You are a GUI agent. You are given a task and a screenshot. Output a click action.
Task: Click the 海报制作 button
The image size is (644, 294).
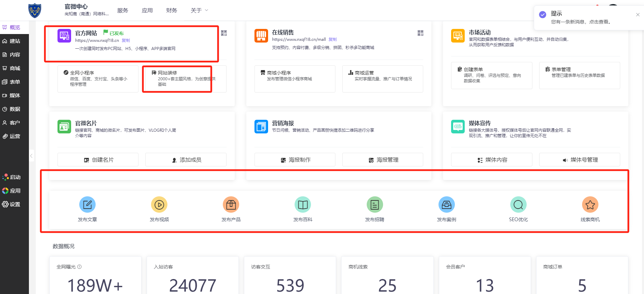coord(295,160)
